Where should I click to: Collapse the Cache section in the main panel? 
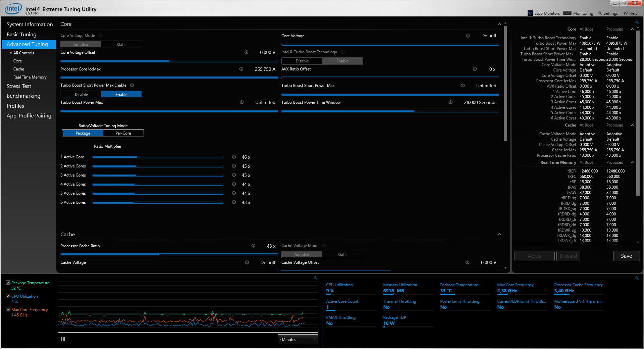pos(499,235)
